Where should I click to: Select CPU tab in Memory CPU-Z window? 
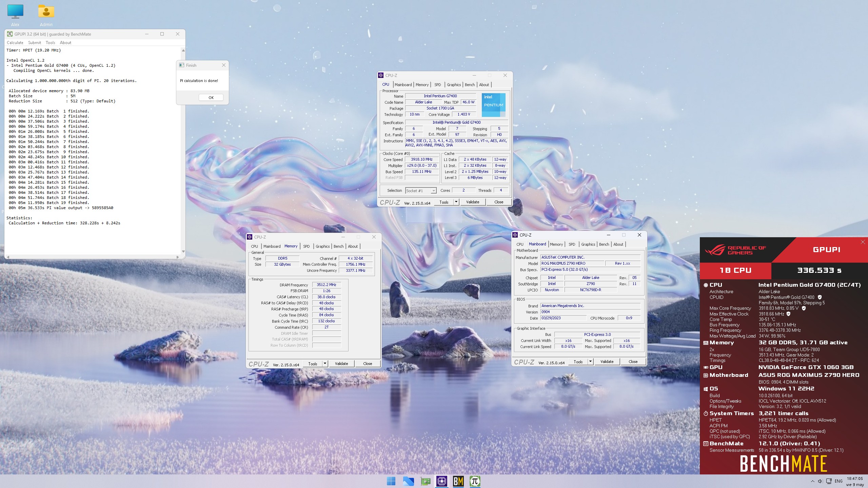click(255, 246)
